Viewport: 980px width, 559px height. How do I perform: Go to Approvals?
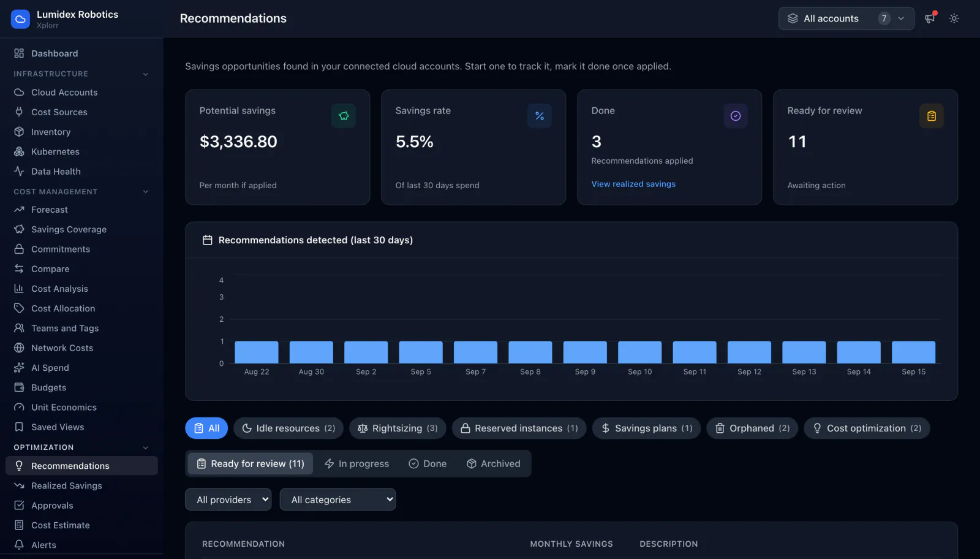81,506
